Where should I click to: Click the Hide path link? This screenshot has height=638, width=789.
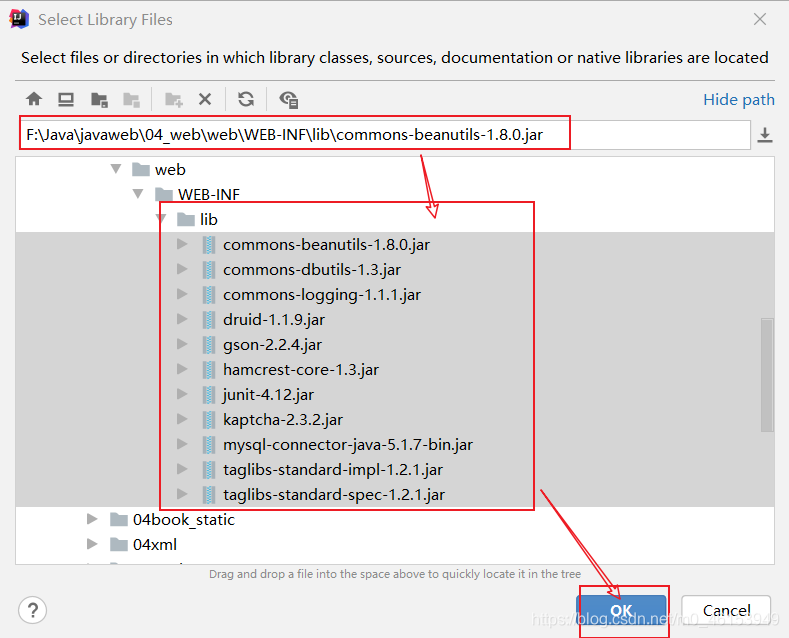739,100
